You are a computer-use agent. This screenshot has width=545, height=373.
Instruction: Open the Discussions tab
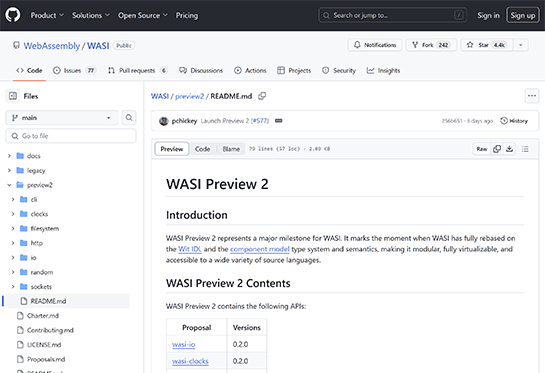[x=201, y=70]
